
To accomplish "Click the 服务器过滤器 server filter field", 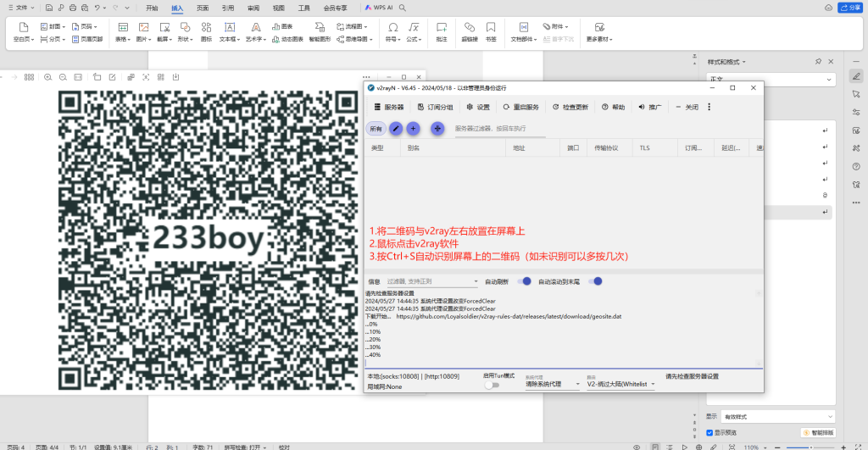I will (500, 129).
